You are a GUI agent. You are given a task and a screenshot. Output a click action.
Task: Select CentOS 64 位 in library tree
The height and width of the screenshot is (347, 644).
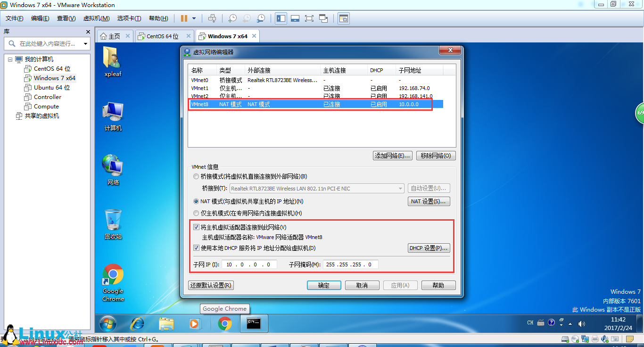(x=52, y=69)
